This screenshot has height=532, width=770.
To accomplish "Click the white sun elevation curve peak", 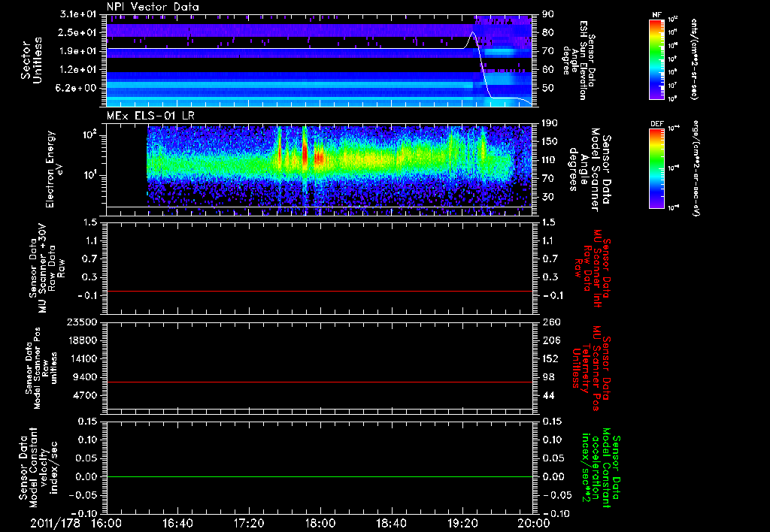I will (x=472, y=33).
